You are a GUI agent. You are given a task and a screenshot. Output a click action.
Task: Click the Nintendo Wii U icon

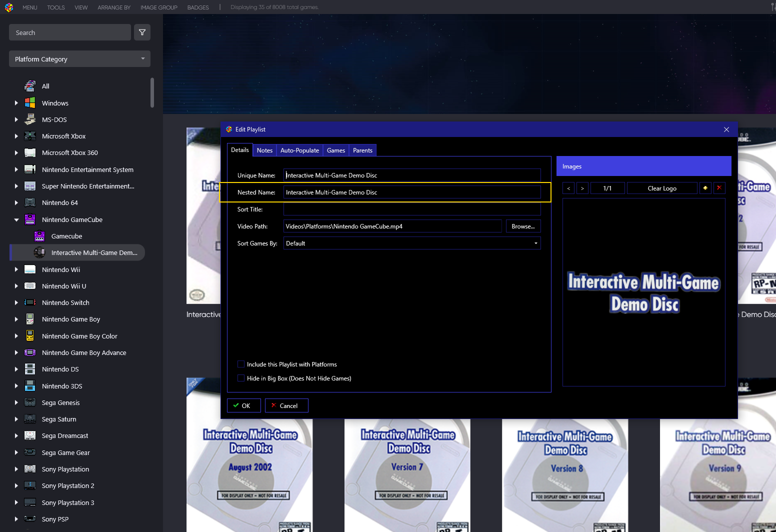[30, 286]
